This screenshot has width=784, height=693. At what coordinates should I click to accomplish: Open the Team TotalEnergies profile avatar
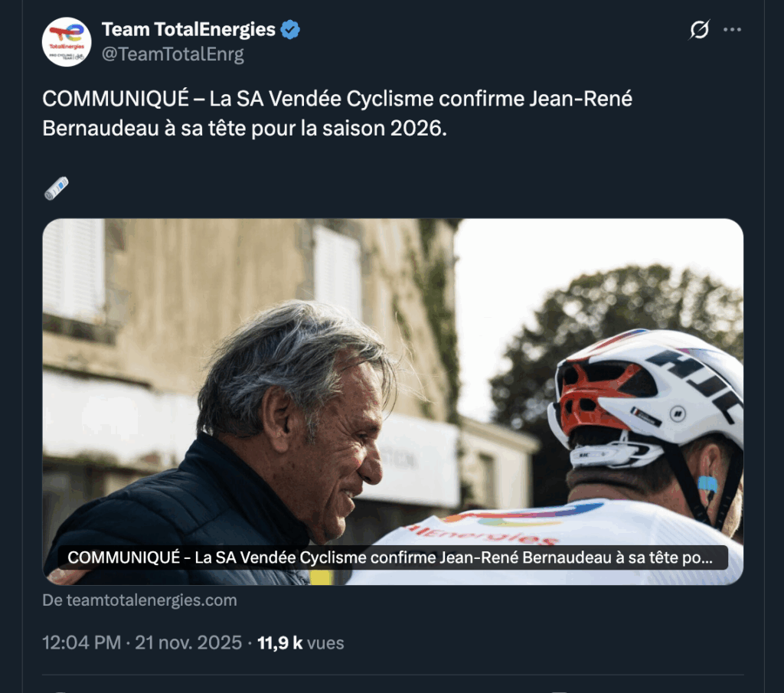click(67, 42)
